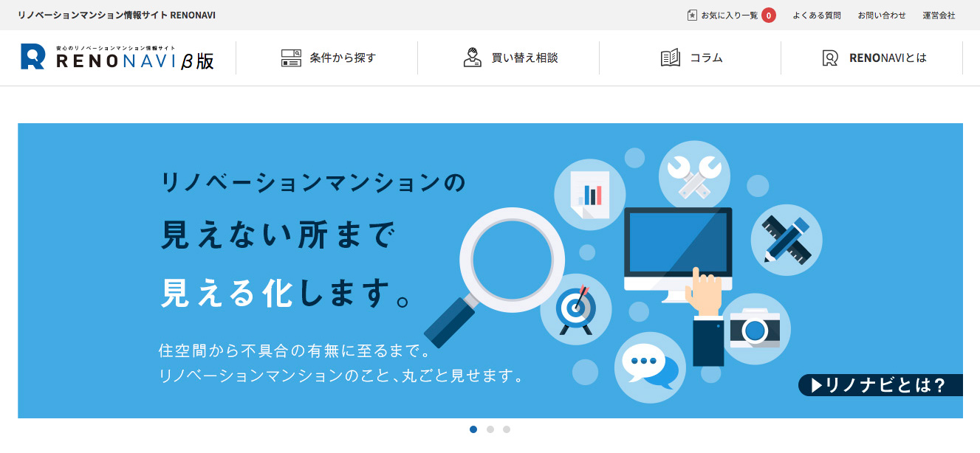The width and height of the screenshot is (980, 453).
Task: Switch to the third carousel slide dot
Action: click(x=507, y=429)
